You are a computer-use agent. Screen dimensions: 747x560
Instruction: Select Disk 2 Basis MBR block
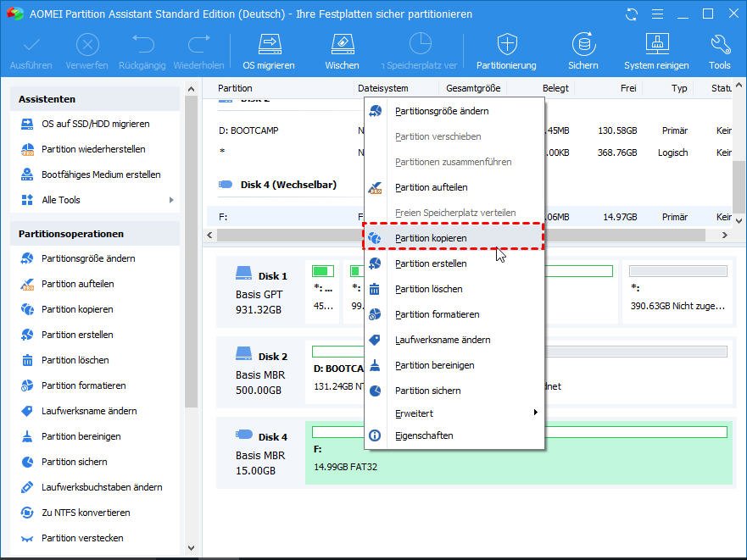261,373
